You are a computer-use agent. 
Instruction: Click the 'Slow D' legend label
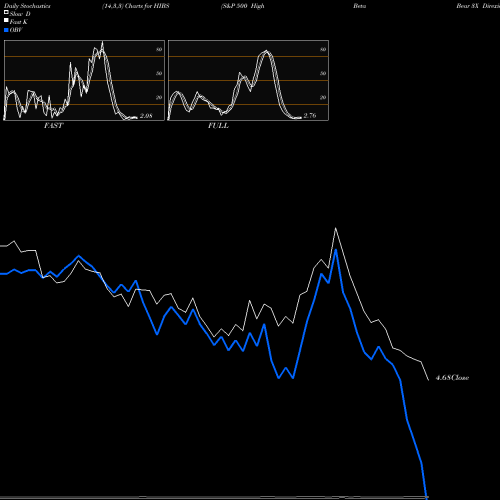20,14
